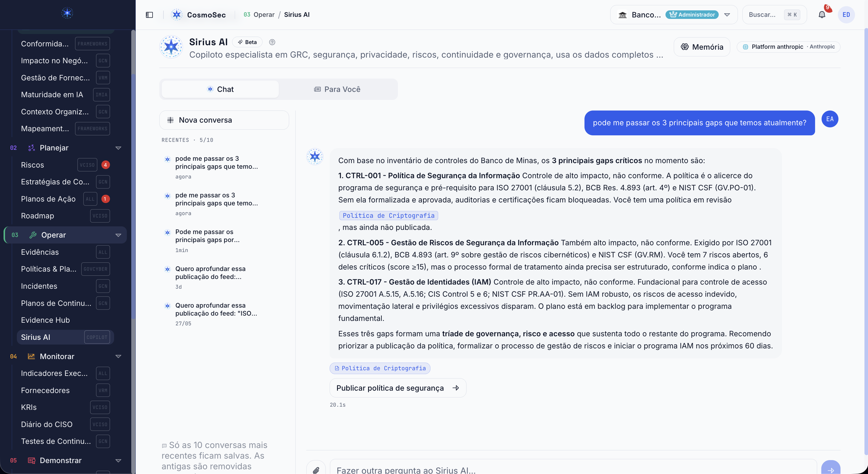Click the Monitorar chart icon
This screenshot has height=474, width=868.
31,356
